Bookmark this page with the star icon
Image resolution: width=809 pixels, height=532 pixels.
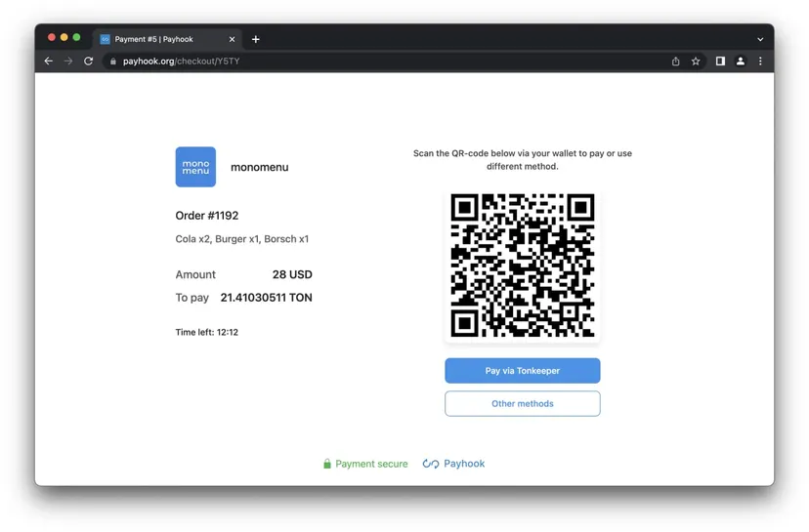click(696, 61)
